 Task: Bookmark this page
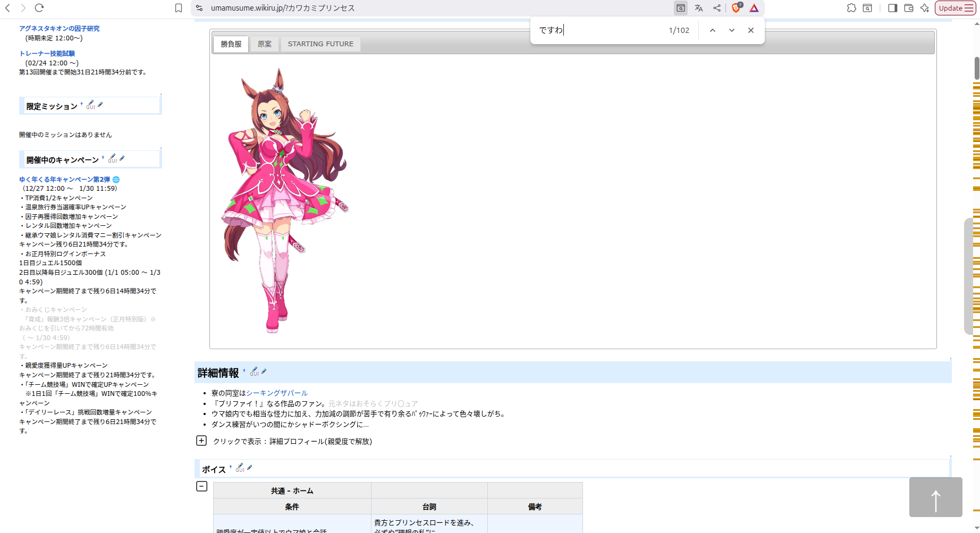pyautogui.click(x=179, y=8)
